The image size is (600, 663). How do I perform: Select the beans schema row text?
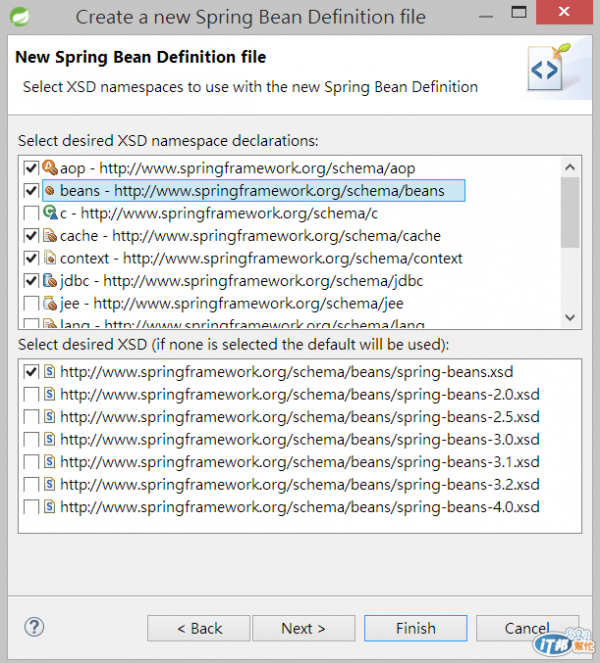[252, 191]
